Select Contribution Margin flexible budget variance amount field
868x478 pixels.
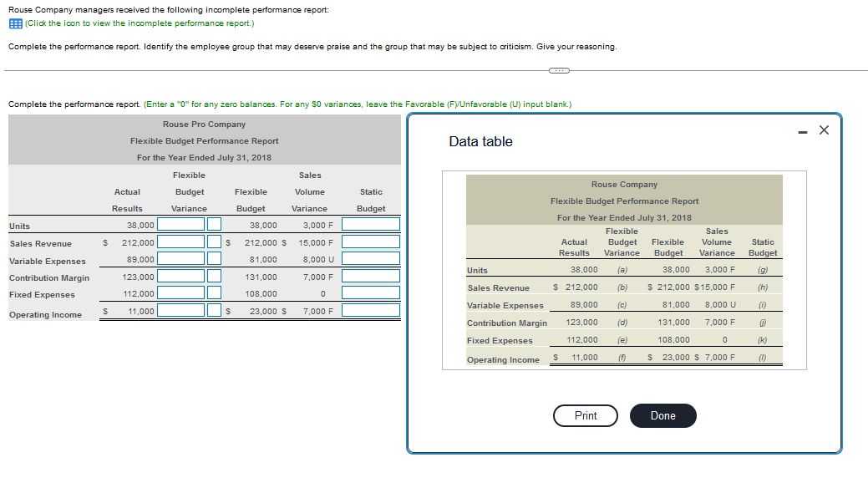click(181, 276)
